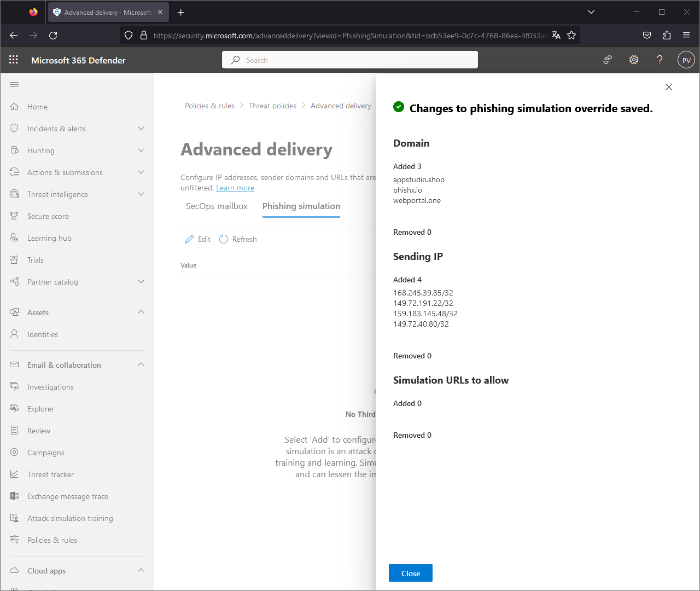Screen dimensions: 700x591
Task: Go to Threat policies breadcrumb
Action: [272, 106]
